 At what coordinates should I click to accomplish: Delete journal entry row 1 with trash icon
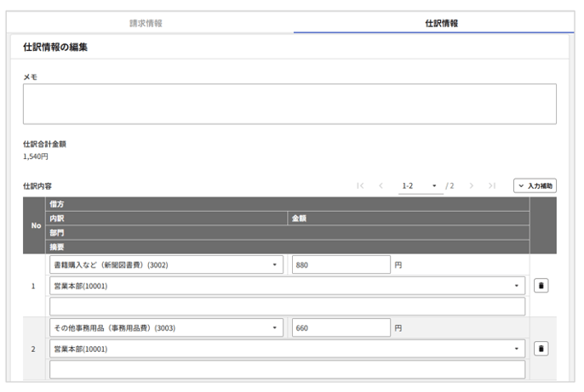[541, 286]
